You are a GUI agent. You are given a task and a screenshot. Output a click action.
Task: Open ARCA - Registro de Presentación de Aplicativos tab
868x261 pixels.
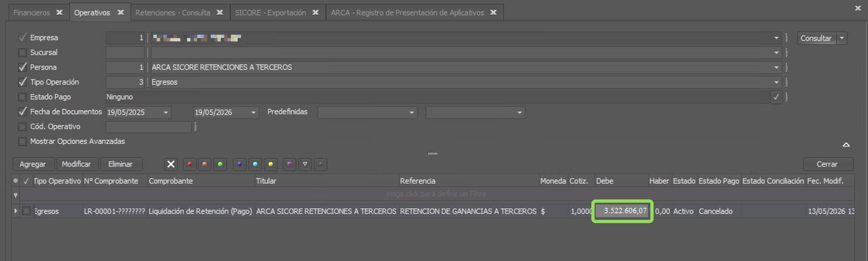pos(407,12)
